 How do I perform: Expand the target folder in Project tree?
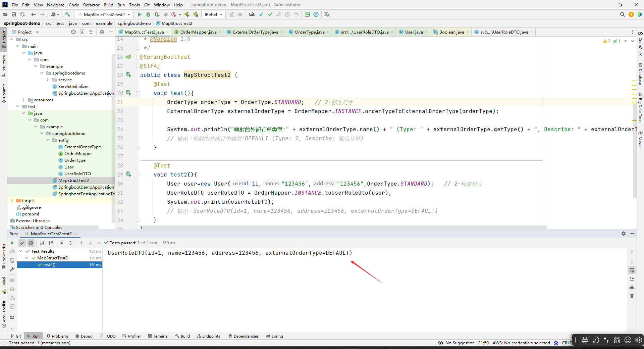point(11,200)
